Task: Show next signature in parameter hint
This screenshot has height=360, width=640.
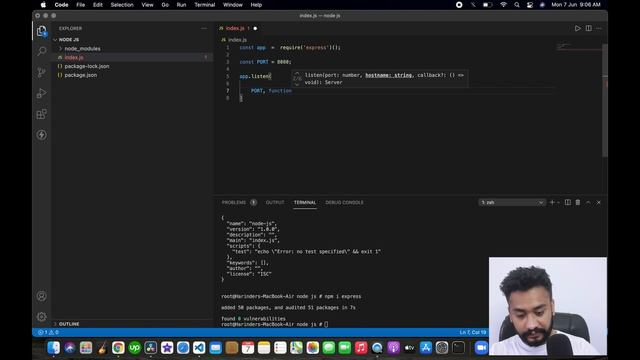Action: click(x=297, y=84)
